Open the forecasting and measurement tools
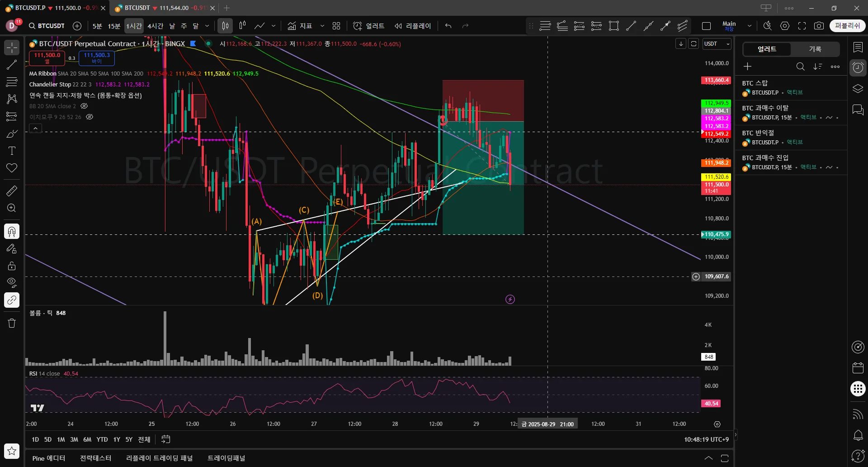868x467 pixels. tap(12, 116)
